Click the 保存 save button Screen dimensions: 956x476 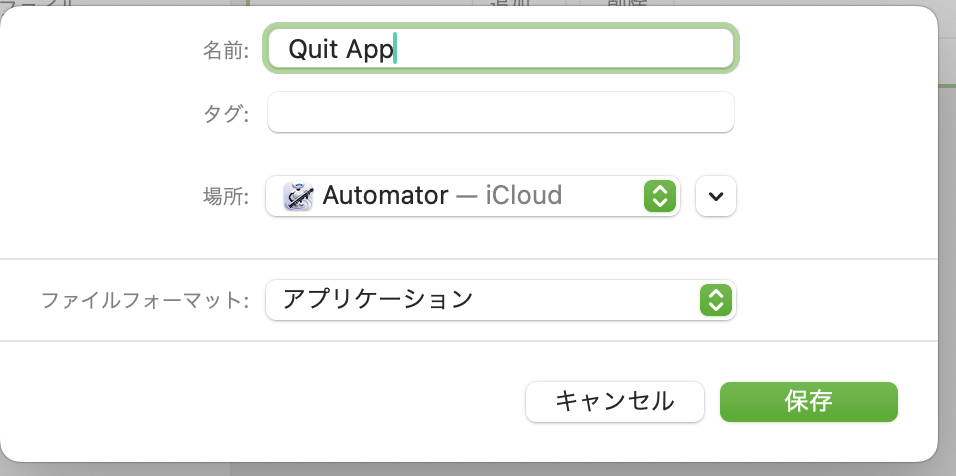pos(808,402)
